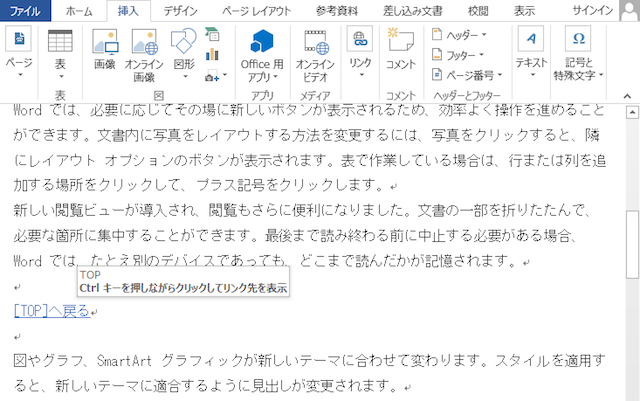This screenshot has height=401, width=640.
Task: Click the 記号と特殊文字 omega icon
Action: 578,38
